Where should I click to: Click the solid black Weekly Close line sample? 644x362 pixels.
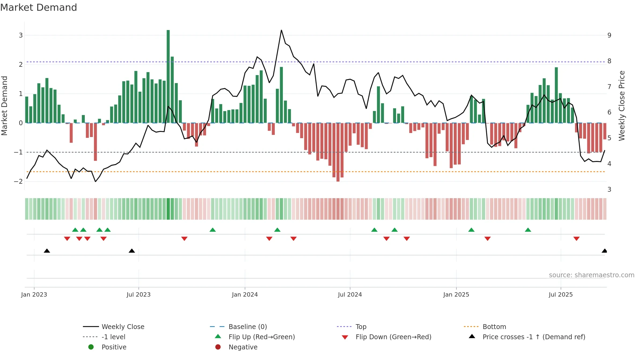point(91,327)
